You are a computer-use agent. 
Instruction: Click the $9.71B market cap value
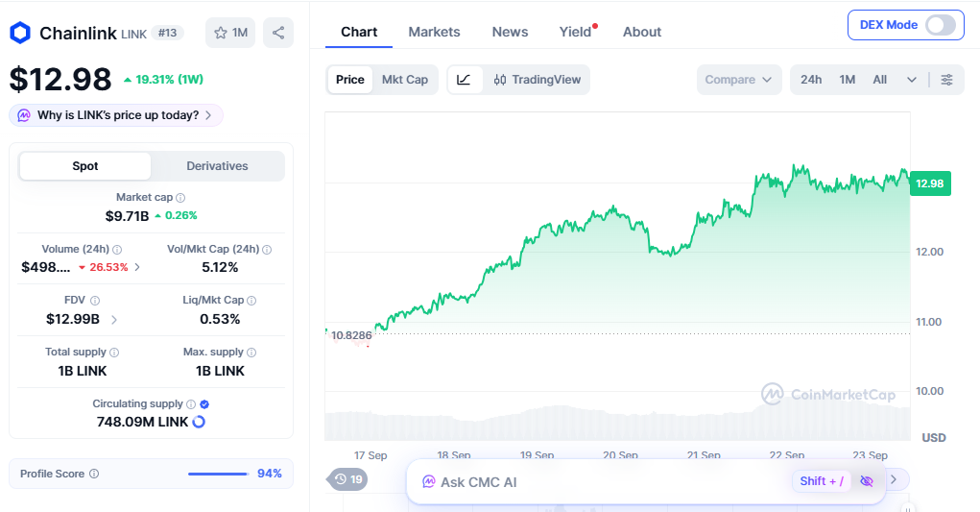(127, 216)
